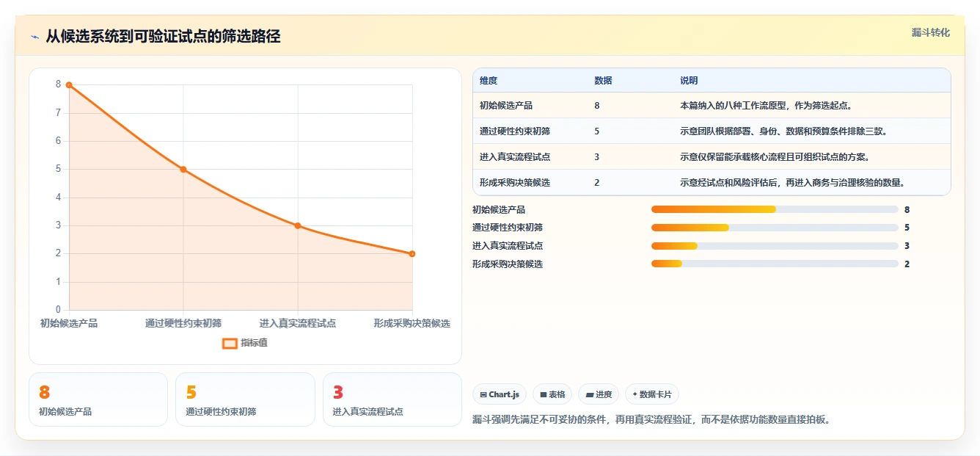Click the 数据卡片 chip

651,394
